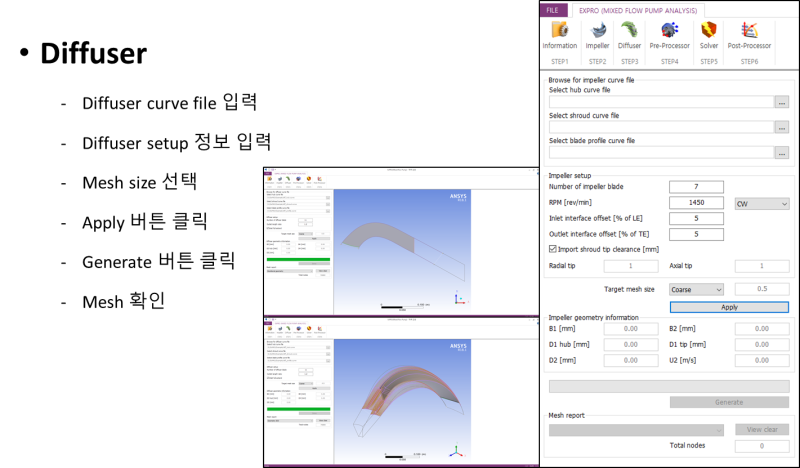Screen dimensions: 800x468
Task: Click the Total nodes value field
Action: click(762, 446)
